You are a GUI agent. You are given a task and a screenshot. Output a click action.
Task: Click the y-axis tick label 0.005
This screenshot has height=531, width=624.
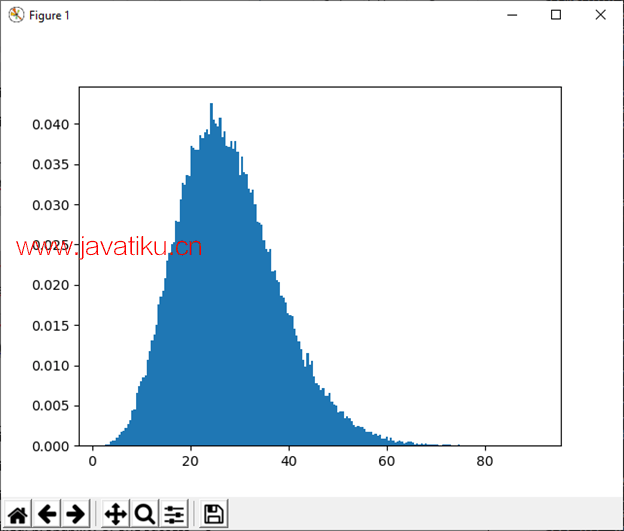[51, 406]
